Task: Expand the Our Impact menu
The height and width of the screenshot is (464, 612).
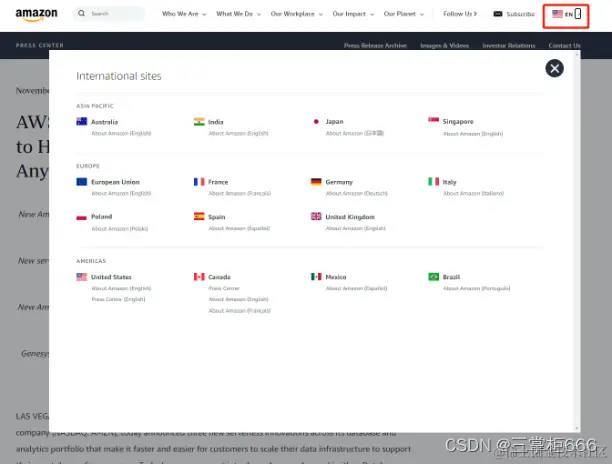Action: tap(353, 14)
